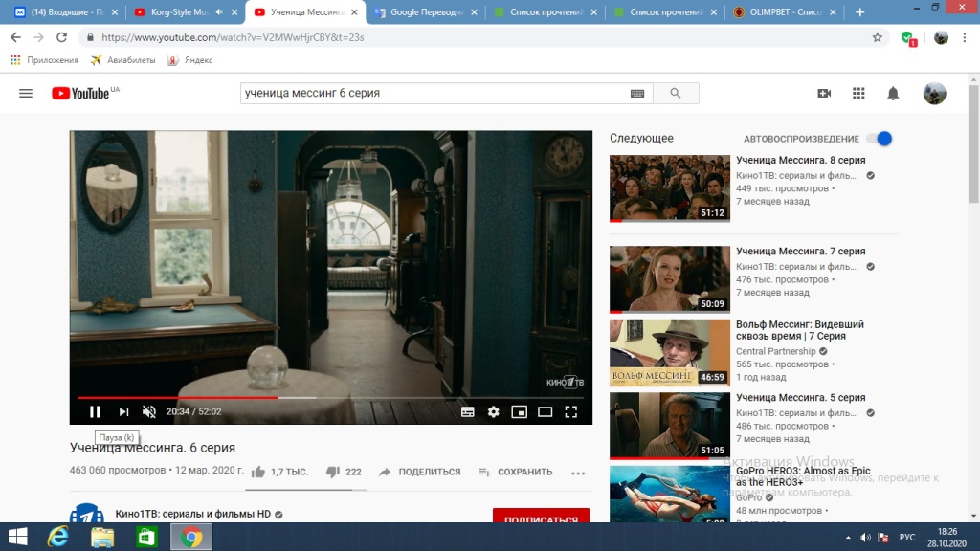Toggle subtitles on the video player

(467, 411)
